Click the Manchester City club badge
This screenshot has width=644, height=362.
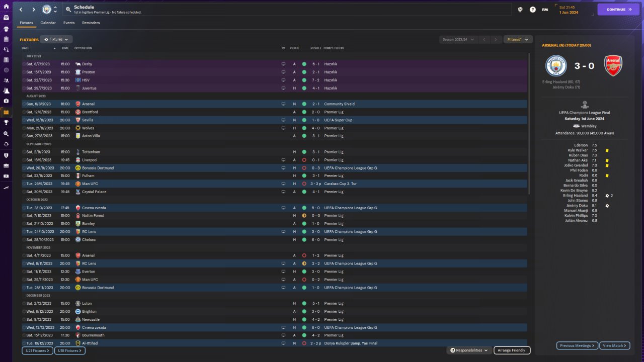[x=46, y=10]
